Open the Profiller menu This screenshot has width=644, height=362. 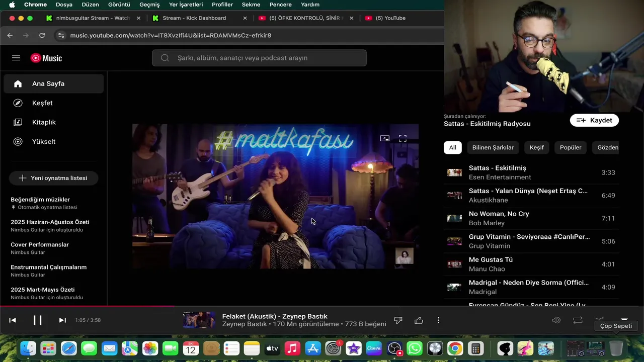(x=222, y=5)
